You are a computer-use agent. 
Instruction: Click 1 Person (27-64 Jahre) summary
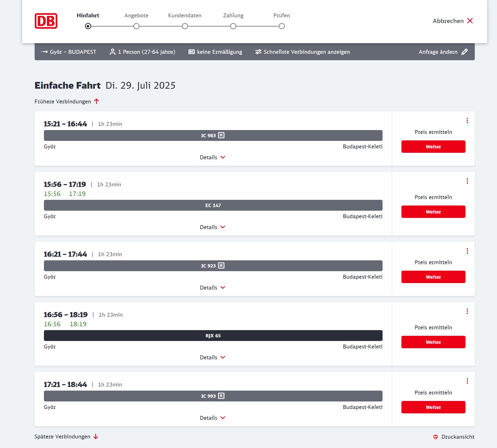click(x=146, y=52)
